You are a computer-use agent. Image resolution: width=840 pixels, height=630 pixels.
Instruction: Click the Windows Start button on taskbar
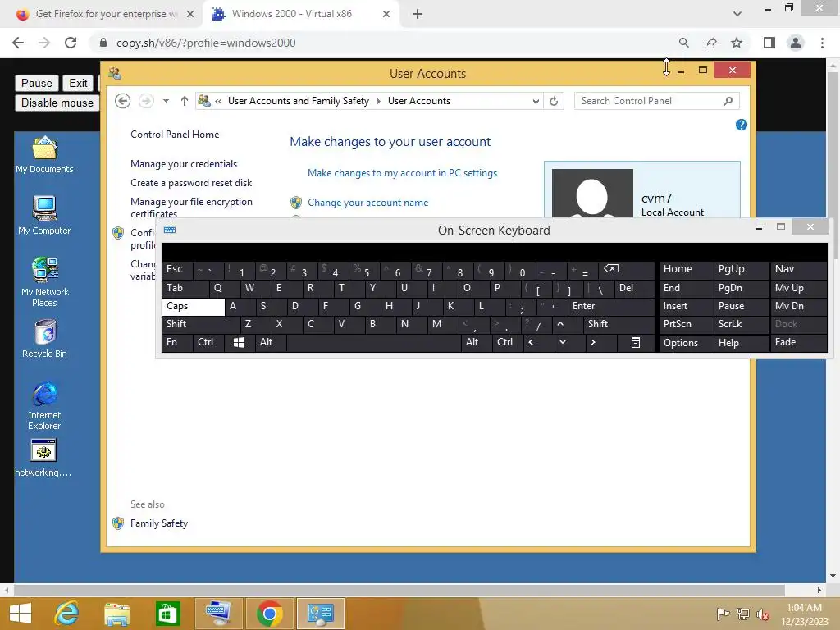point(21,614)
